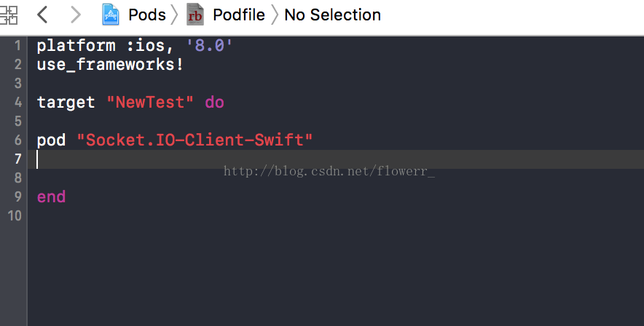The image size is (644, 326).
Task: Click the end keyword
Action: (51, 196)
